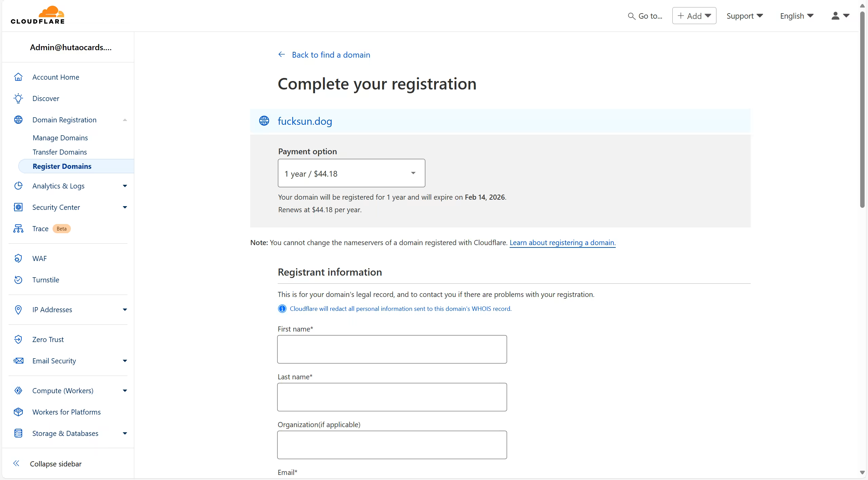Open Learn about registering a domain link
Image resolution: width=868 pixels, height=480 pixels.
562,243
